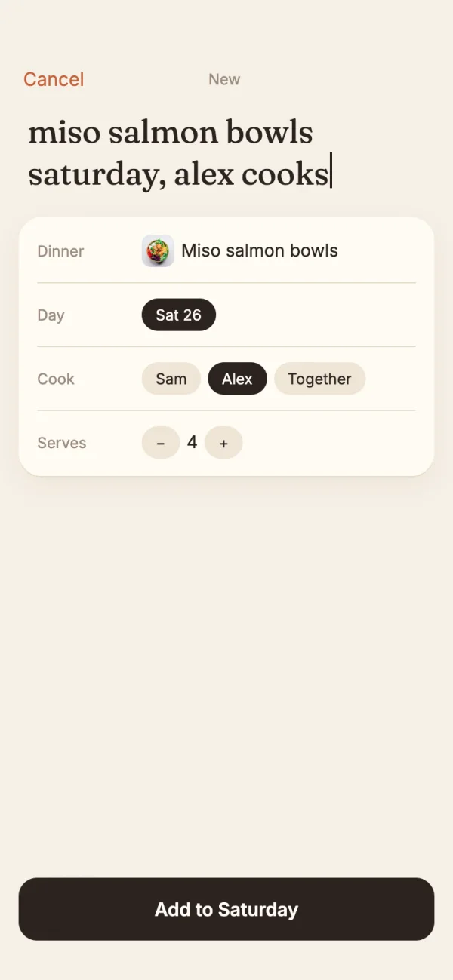Viewport: 453px width, 980px height.
Task: Tap the Day row label
Action: pyautogui.click(x=51, y=315)
